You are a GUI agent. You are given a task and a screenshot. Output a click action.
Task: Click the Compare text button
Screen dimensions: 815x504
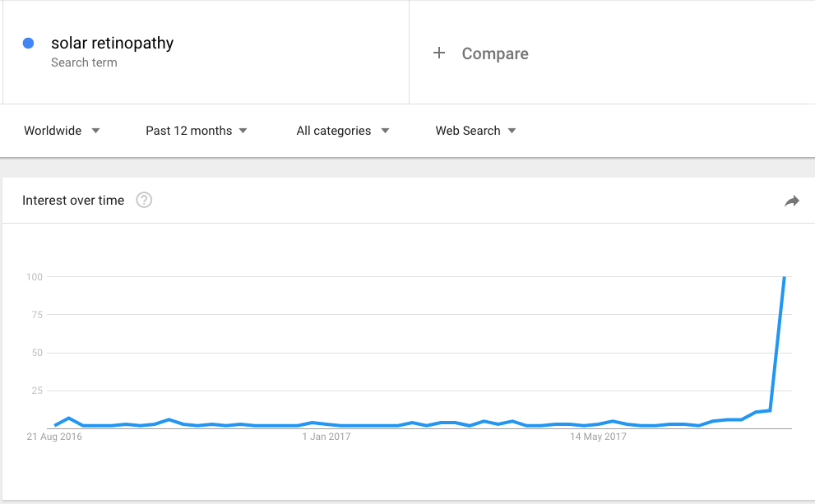495,53
